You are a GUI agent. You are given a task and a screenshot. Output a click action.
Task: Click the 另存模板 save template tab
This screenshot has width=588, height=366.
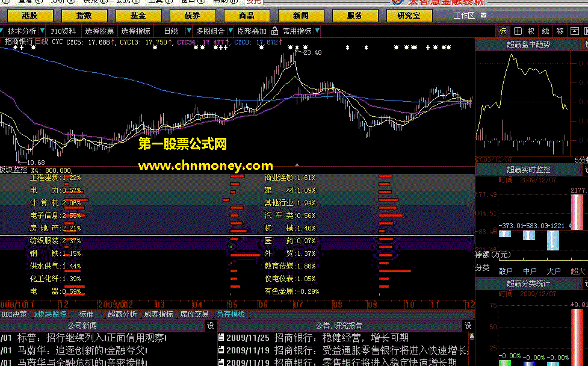(x=231, y=314)
